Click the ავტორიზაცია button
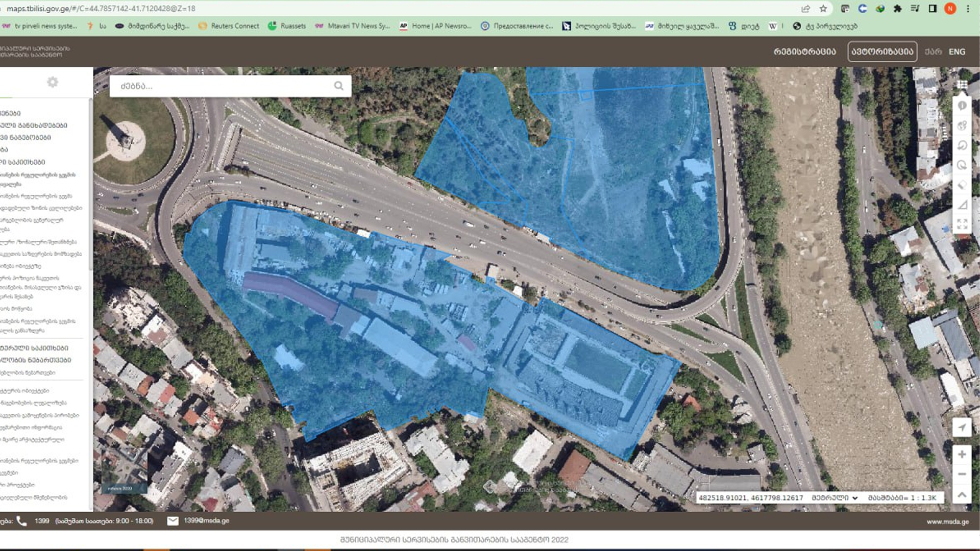The height and width of the screenshot is (551, 980). (x=883, y=52)
